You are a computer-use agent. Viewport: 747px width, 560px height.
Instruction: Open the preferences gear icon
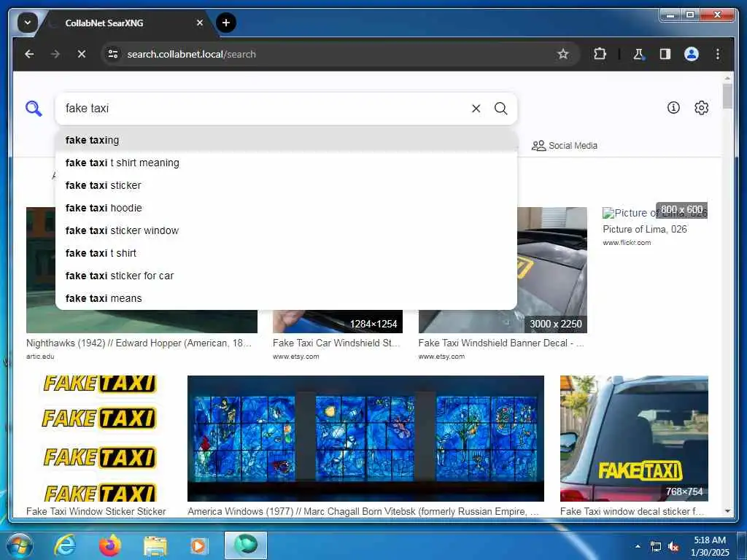click(x=701, y=108)
